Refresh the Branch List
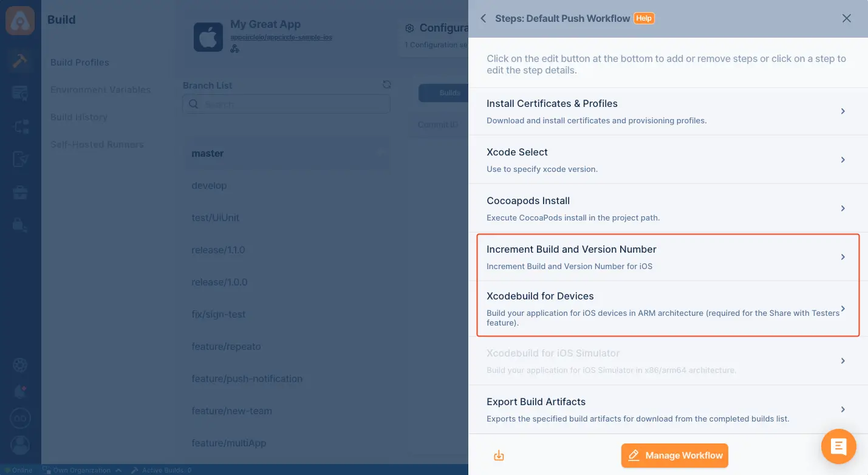The width and height of the screenshot is (868, 475). pos(386,85)
